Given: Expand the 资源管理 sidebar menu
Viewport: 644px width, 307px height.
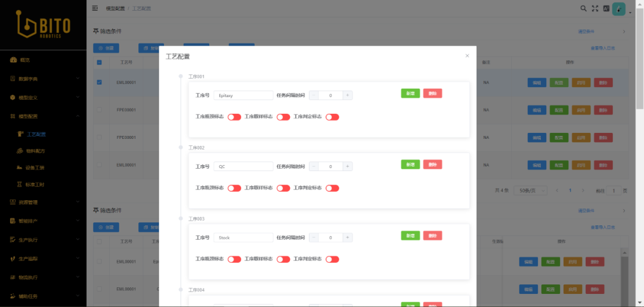Looking at the screenshot, I should pos(43,202).
